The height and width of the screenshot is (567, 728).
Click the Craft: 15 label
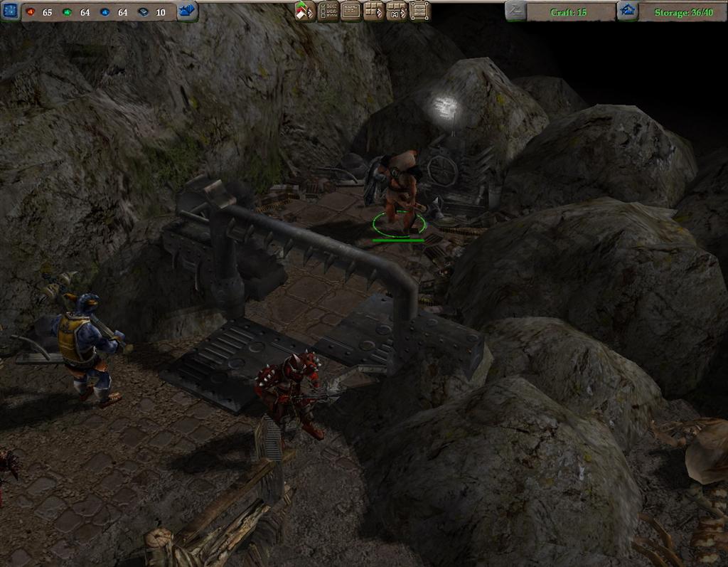click(568, 13)
